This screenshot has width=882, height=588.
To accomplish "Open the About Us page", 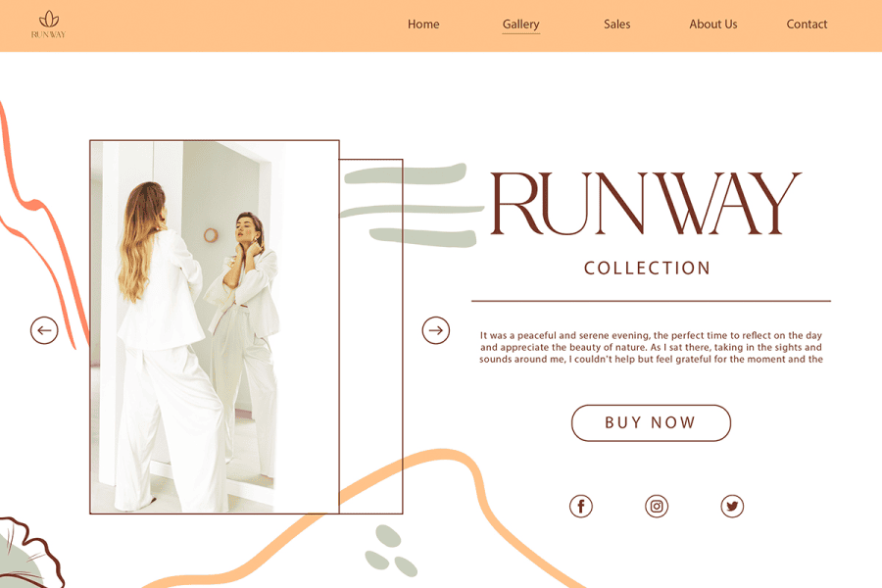I will pos(712,24).
